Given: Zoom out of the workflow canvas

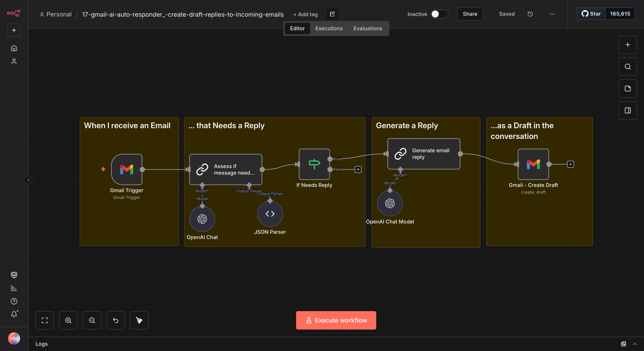Looking at the screenshot, I should [92, 320].
